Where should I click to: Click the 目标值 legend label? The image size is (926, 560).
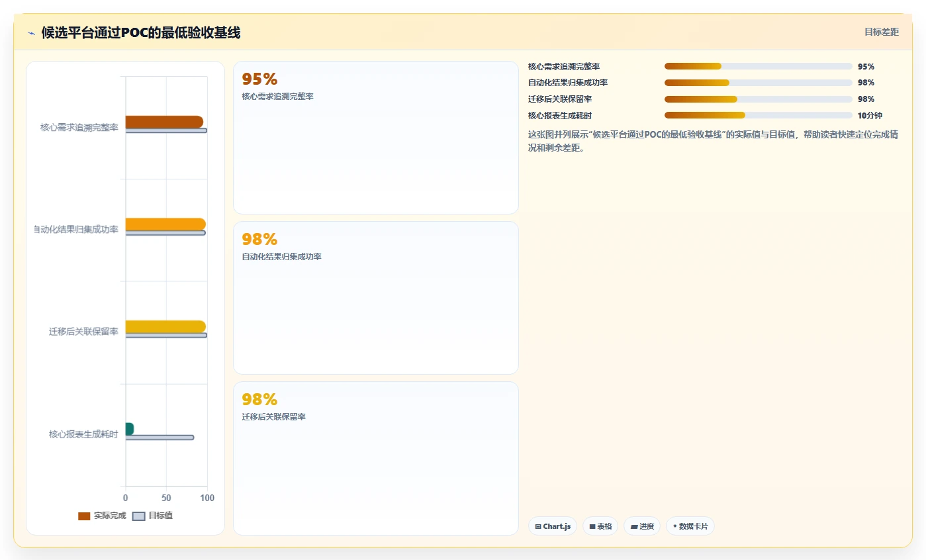[x=160, y=516]
